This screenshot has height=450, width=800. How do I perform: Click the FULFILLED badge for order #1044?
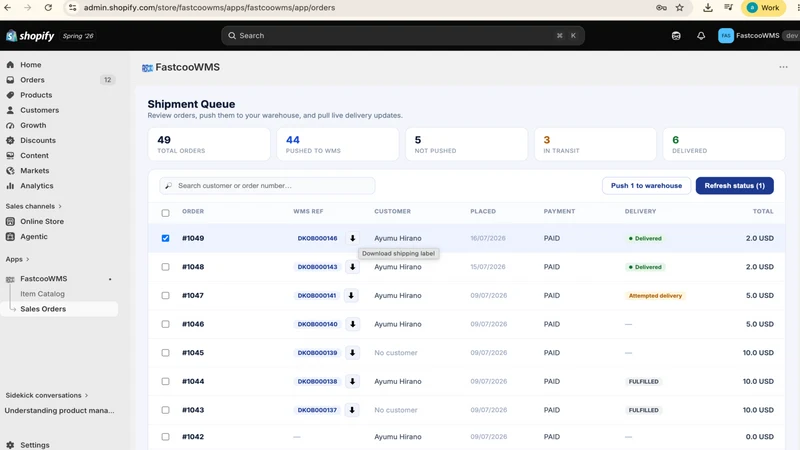(644, 382)
